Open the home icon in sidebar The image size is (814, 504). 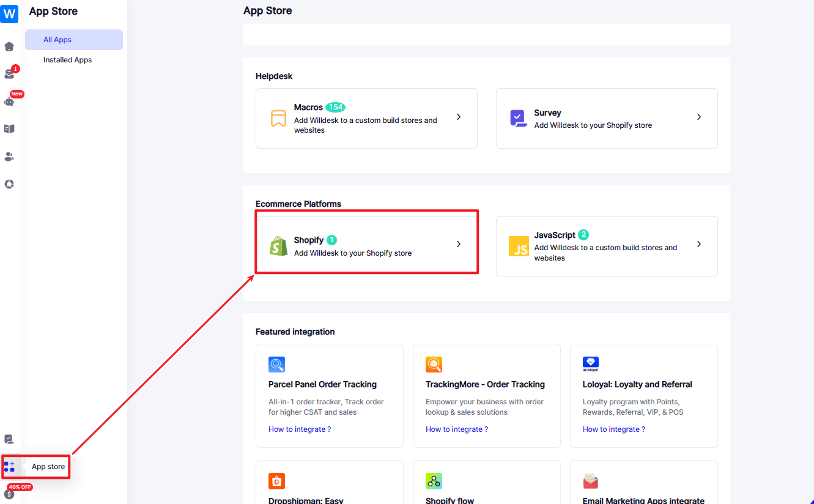coord(9,46)
